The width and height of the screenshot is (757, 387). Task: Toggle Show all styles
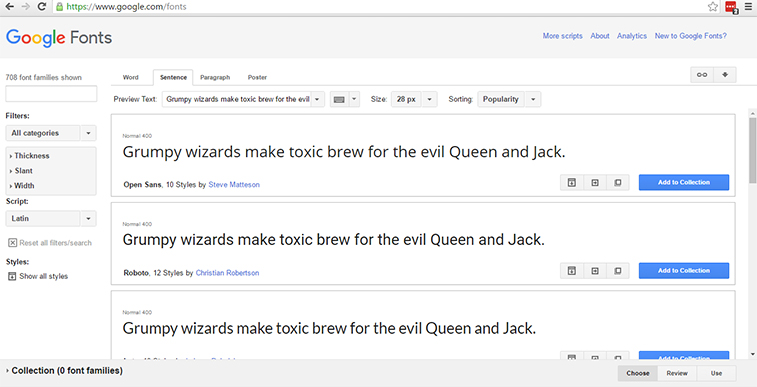coord(38,276)
